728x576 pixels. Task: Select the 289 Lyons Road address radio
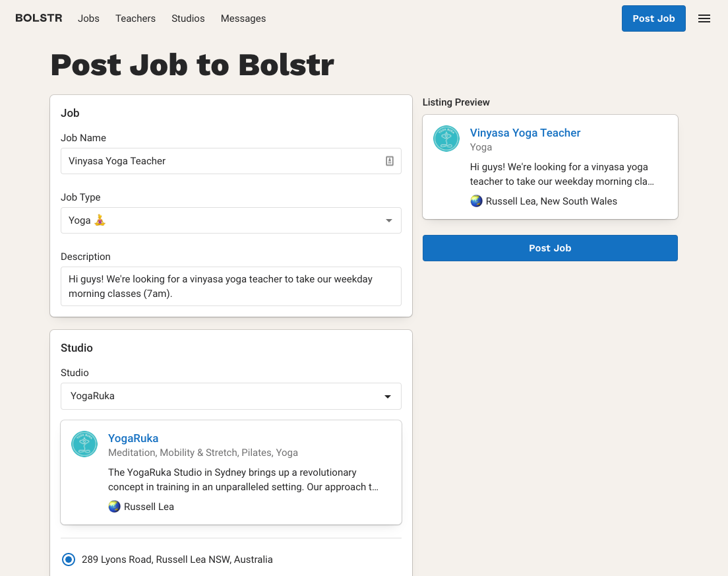point(69,560)
